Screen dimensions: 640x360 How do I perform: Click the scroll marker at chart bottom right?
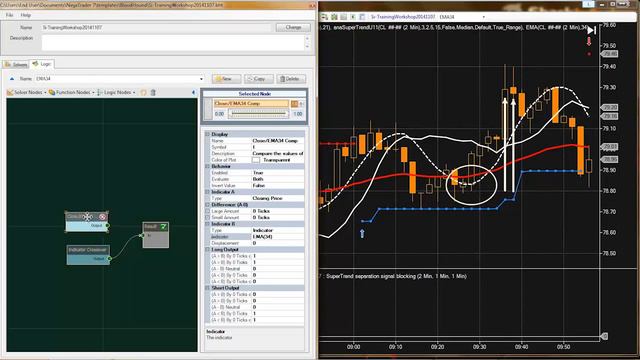click(604, 336)
